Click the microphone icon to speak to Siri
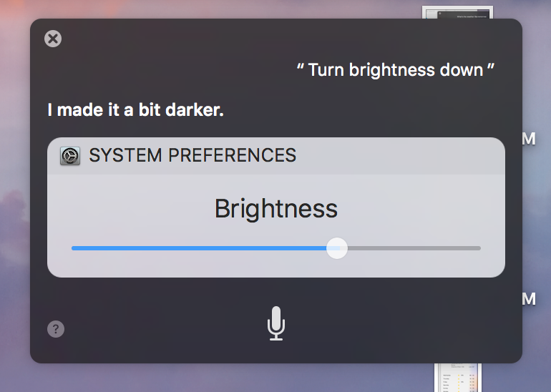Viewport: 551px width, 392px height. [275, 323]
